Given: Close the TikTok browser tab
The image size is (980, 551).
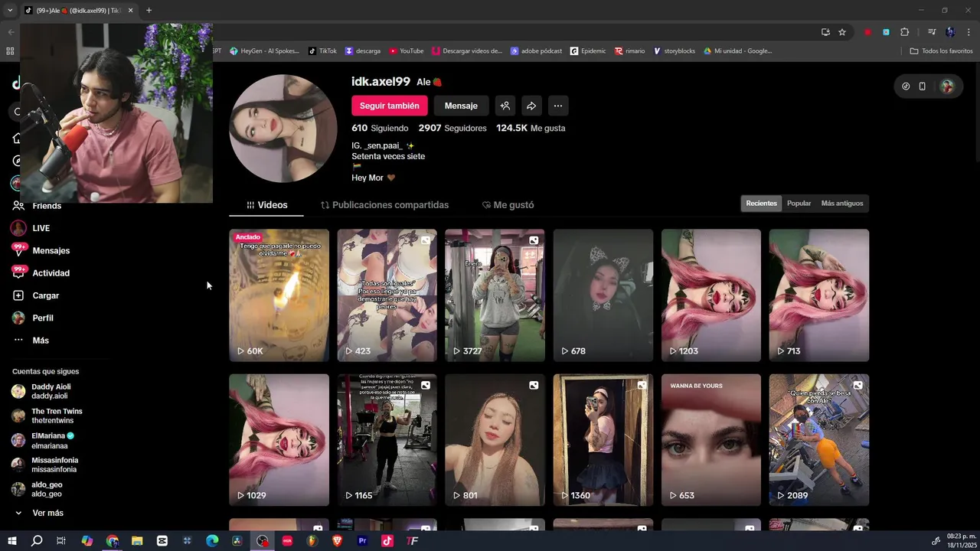Looking at the screenshot, I should point(130,10).
